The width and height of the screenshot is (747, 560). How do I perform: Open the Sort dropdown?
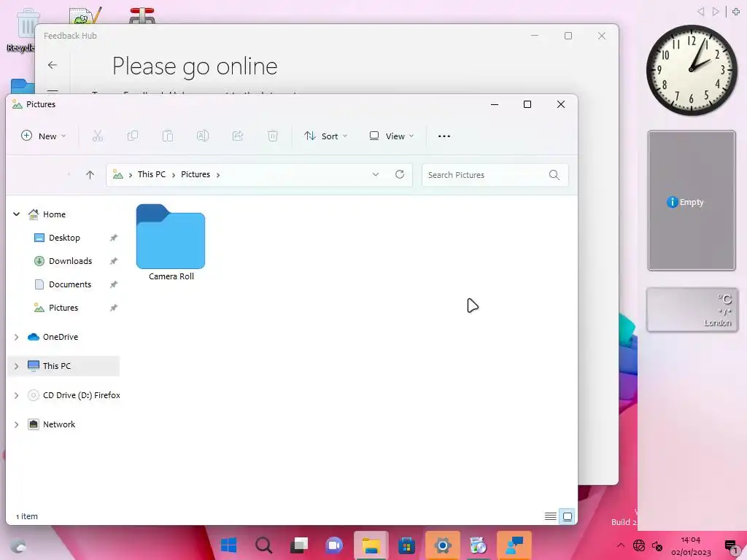(x=326, y=136)
